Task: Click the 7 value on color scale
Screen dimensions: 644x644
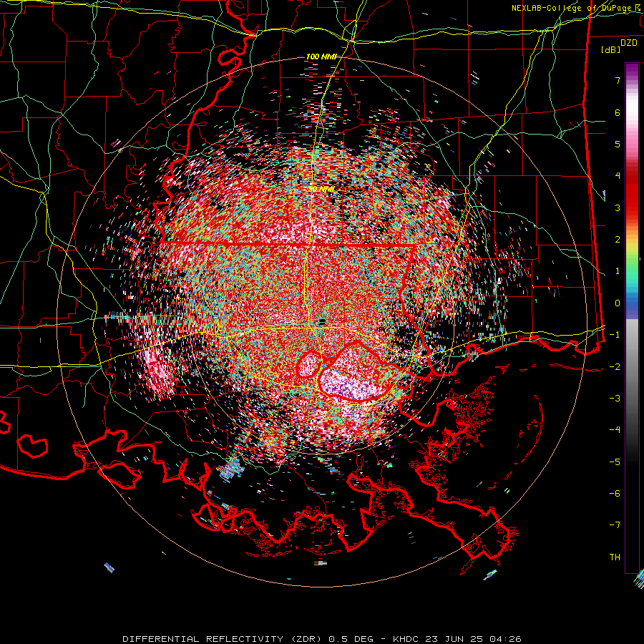Action: [x=618, y=80]
